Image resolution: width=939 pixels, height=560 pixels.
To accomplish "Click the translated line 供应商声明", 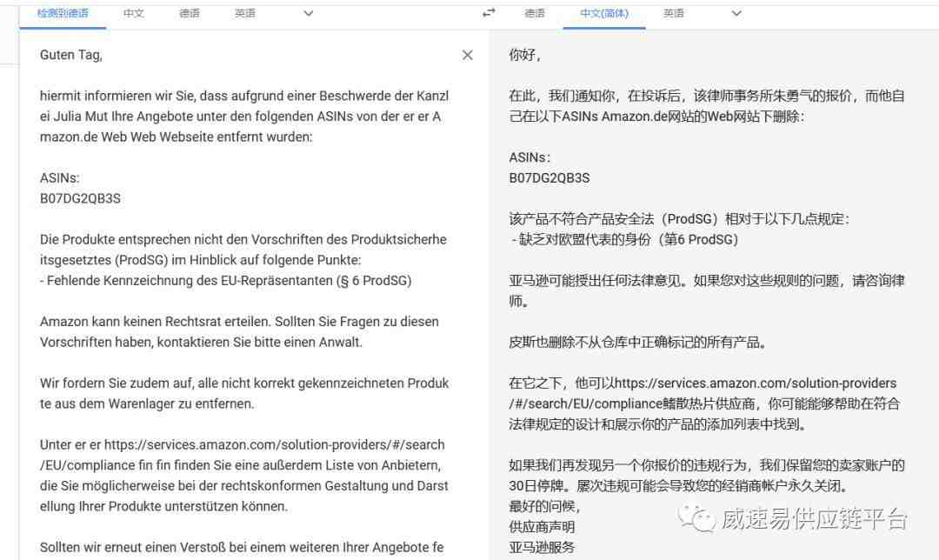I will [x=542, y=527].
